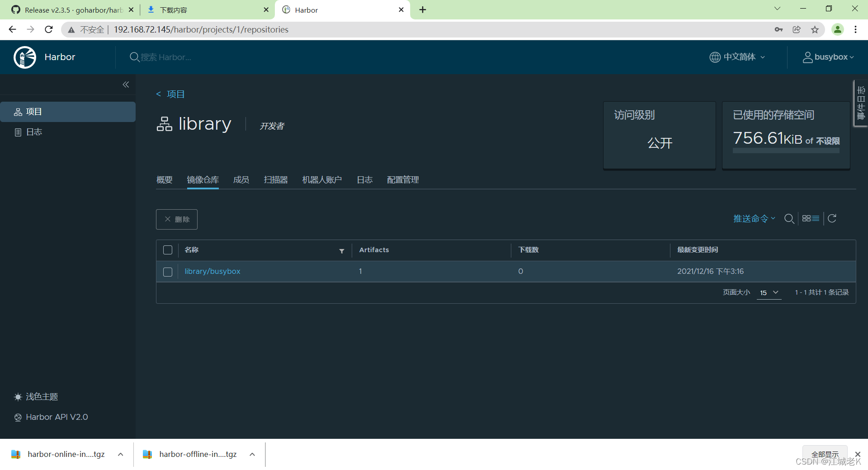Image resolution: width=868 pixels, height=470 pixels.
Task: Click the globe language icon
Action: [715, 57]
